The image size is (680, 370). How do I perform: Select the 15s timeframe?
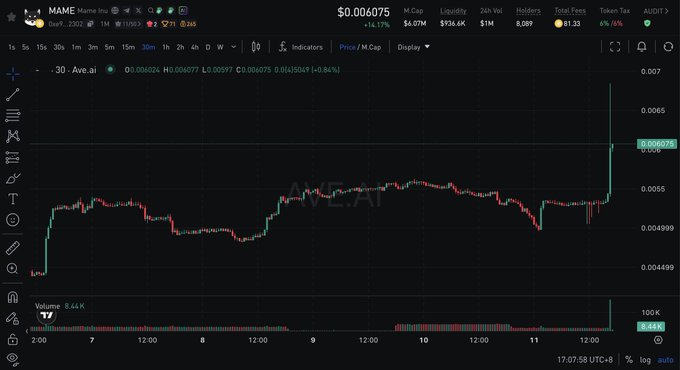pos(42,47)
